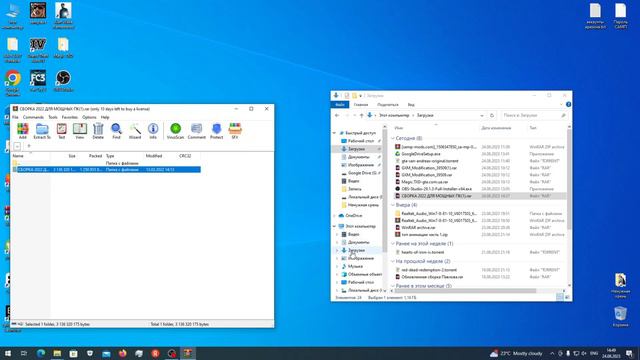The height and width of the screenshot is (360, 640).
Task: Click the SFX icon in WinRAR toolbar
Action: (x=235, y=131)
